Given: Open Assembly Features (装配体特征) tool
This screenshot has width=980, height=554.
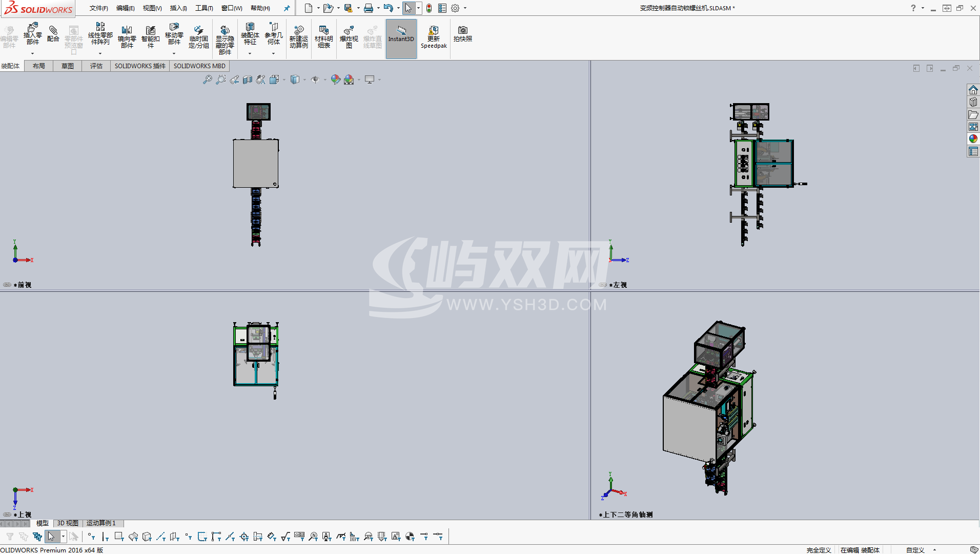Looking at the screenshot, I should click(250, 34).
